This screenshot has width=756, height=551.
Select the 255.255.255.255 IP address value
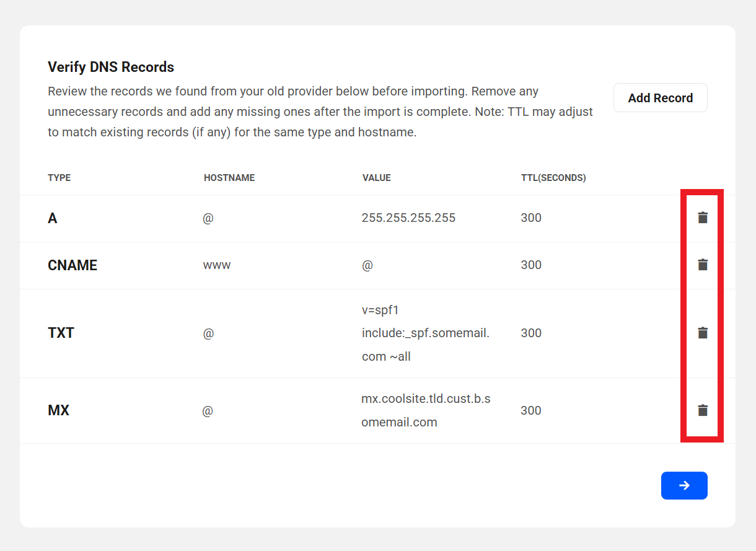408,218
